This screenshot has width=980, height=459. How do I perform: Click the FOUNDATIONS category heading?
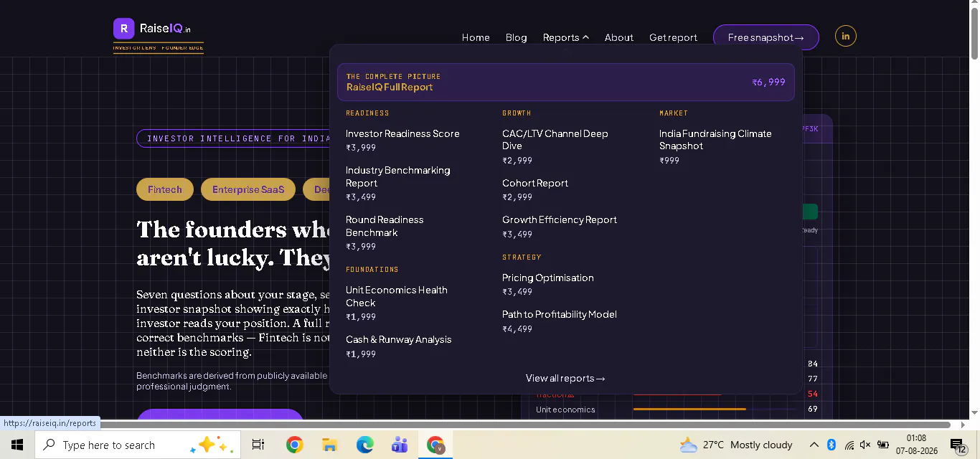(x=372, y=269)
